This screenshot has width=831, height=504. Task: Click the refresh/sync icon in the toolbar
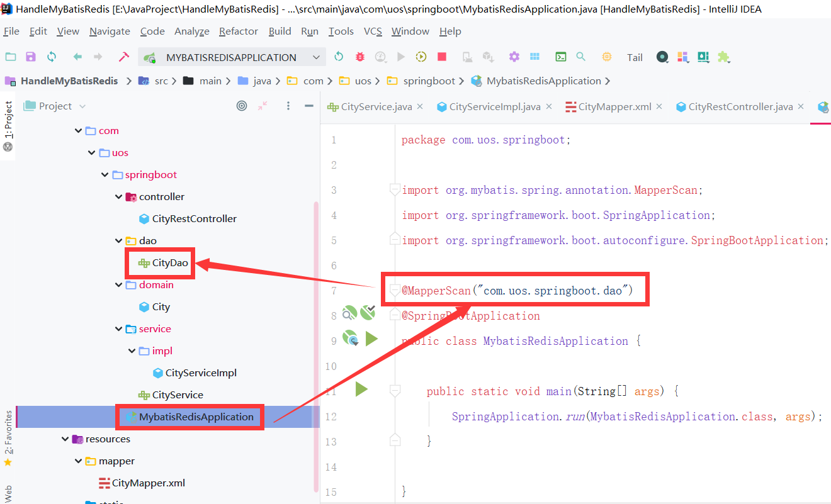338,57
